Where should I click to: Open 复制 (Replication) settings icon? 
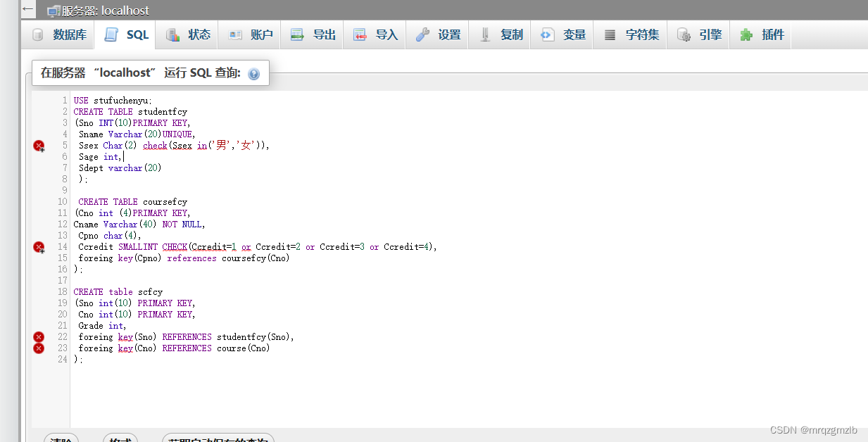486,34
